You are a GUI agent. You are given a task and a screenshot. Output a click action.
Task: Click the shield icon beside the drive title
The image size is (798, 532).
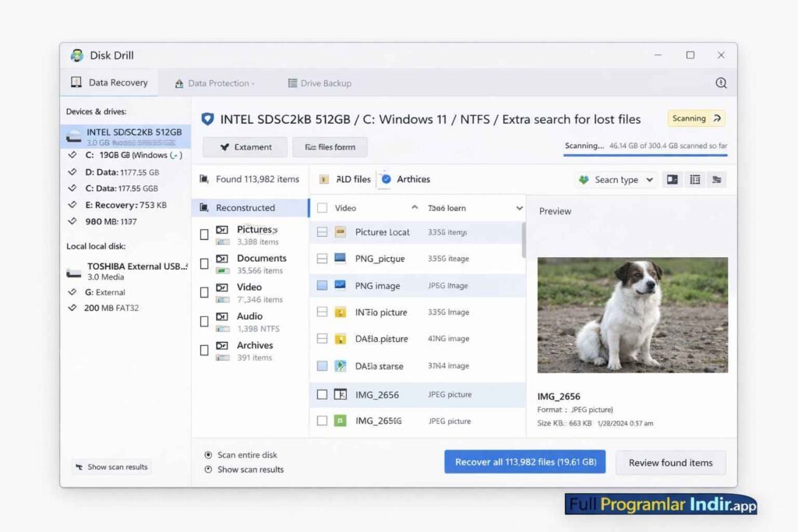pos(207,119)
